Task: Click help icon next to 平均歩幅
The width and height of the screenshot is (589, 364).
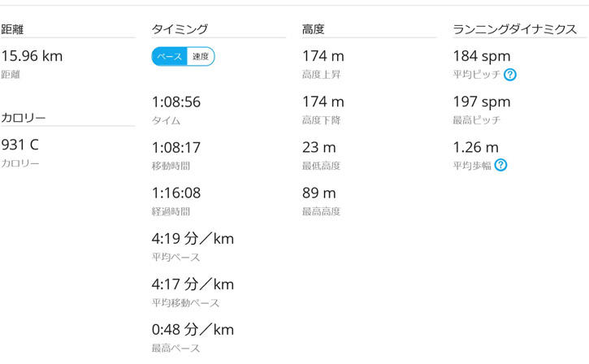Action: coord(500,166)
